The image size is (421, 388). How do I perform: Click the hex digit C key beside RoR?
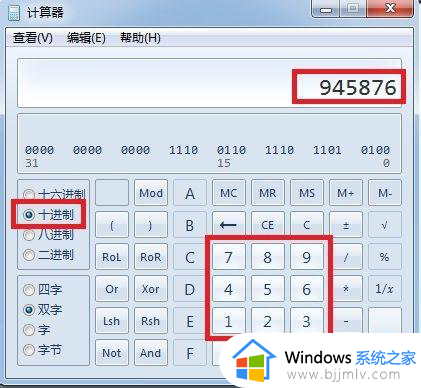coord(190,257)
